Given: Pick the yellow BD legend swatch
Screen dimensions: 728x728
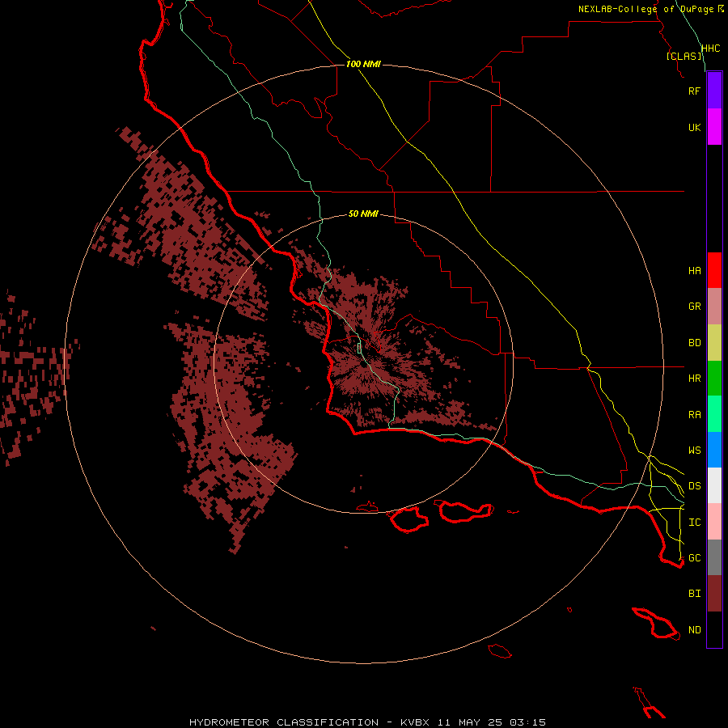Looking at the screenshot, I should click(x=714, y=342).
